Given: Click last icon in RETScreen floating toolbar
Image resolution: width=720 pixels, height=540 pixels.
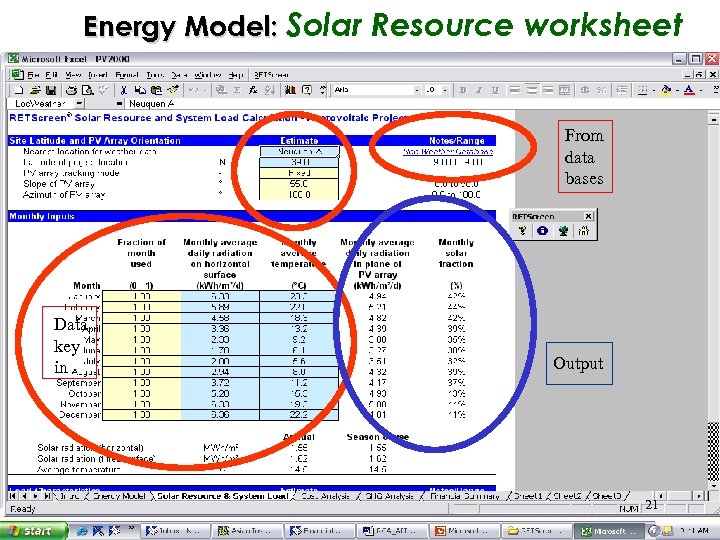Looking at the screenshot, I should (584, 231).
